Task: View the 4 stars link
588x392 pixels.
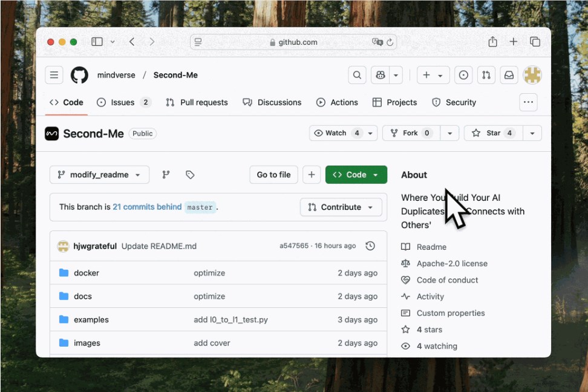Action: point(422,329)
